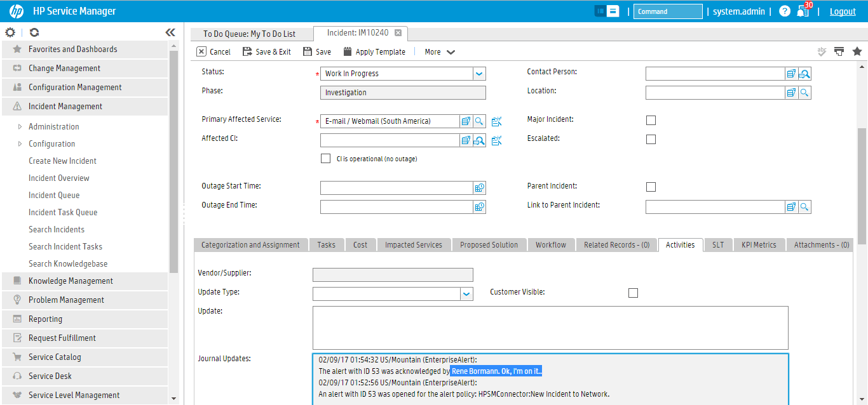Click the Command input box

click(x=668, y=11)
